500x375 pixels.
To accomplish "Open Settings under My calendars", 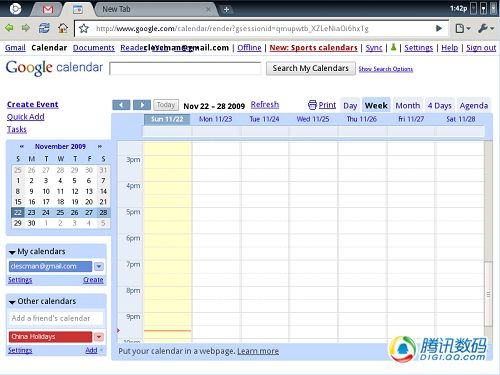I will 20,280.
